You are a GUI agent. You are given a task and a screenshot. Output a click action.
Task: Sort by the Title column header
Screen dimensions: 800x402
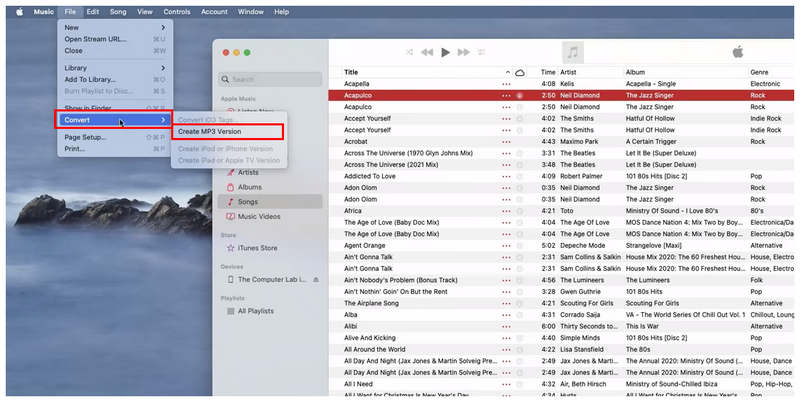tap(351, 72)
